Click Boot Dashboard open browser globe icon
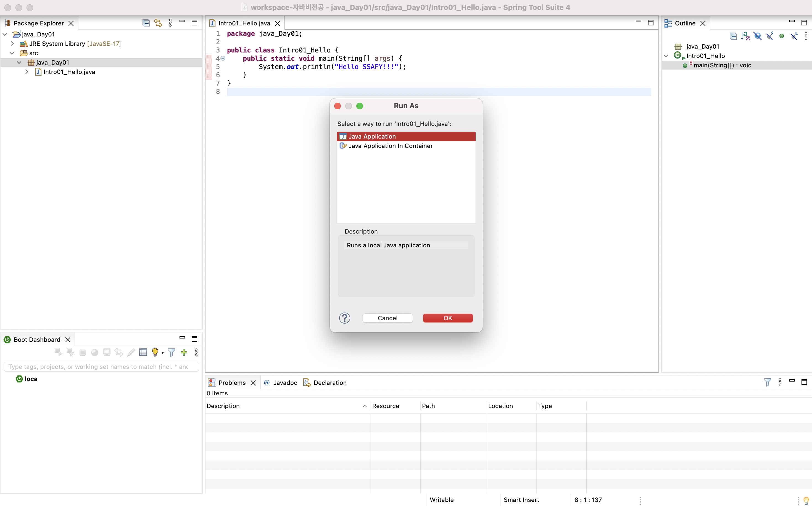 [x=95, y=352]
